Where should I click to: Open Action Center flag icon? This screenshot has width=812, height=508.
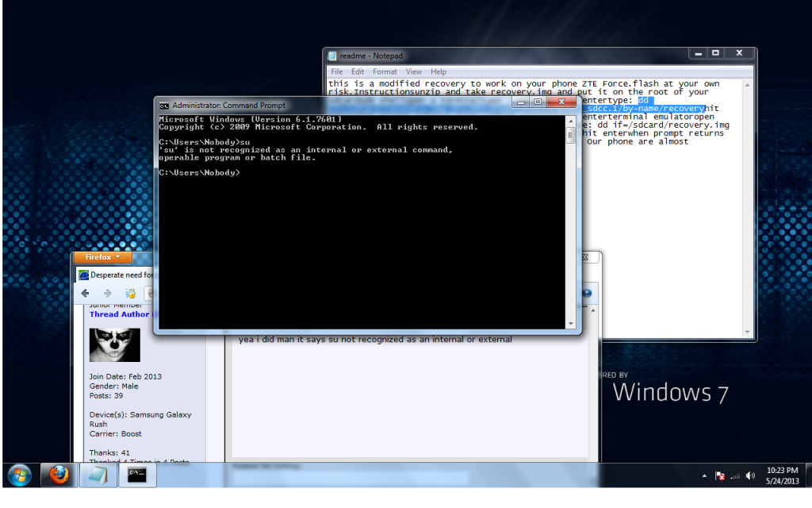pos(720,476)
